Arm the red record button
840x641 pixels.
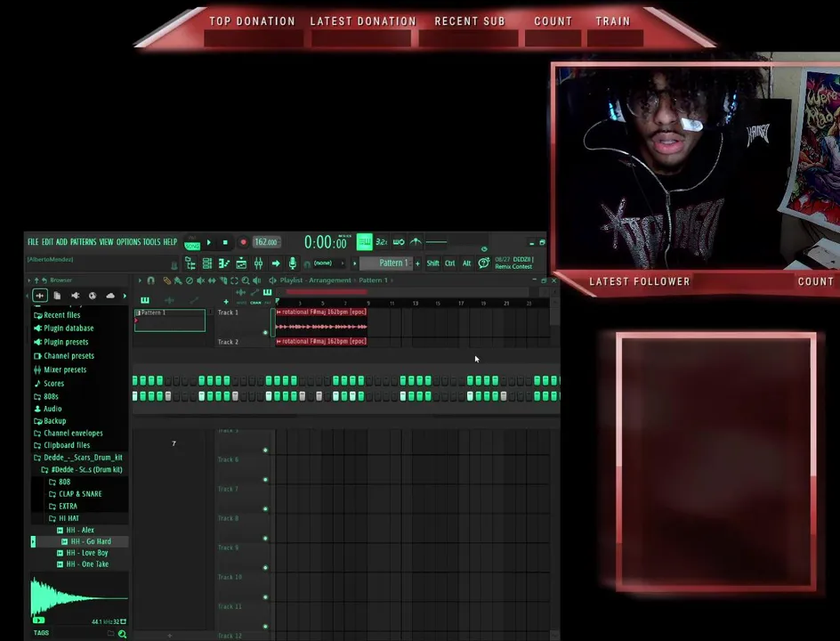pyautogui.click(x=243, y=242)
